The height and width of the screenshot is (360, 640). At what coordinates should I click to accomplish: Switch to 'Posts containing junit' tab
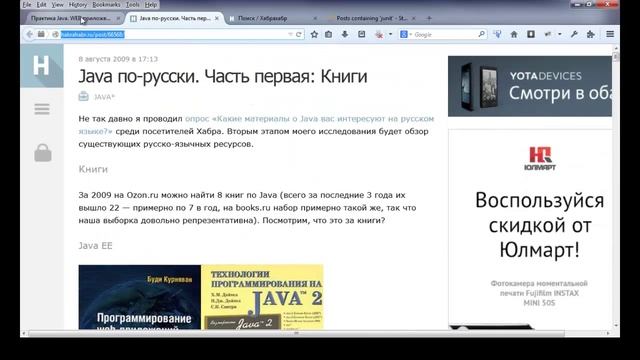click(x=371, y=18)
